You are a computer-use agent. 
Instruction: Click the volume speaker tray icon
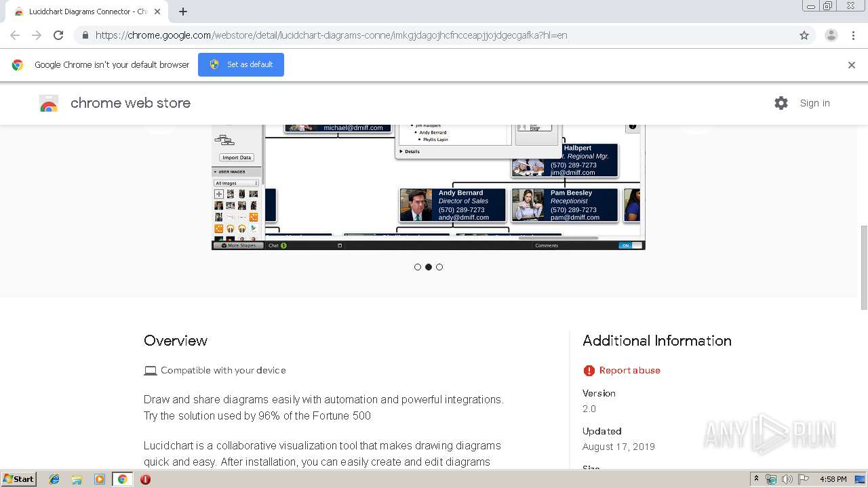(787, 479)
